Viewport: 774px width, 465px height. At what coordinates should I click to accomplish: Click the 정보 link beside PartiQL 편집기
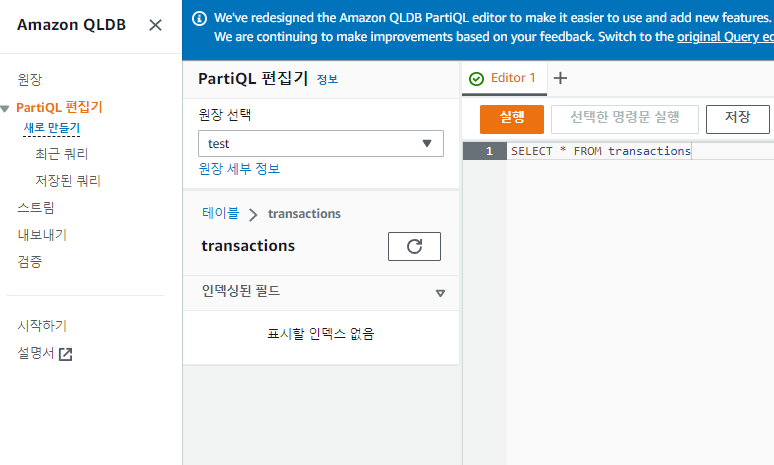(x=327, y=80)
